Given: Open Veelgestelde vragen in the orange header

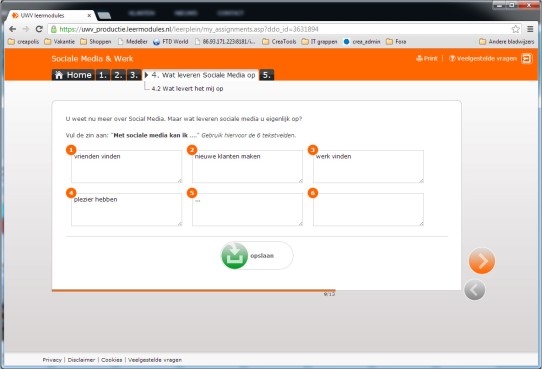Looking at the screenshot, I should point(483,58).
